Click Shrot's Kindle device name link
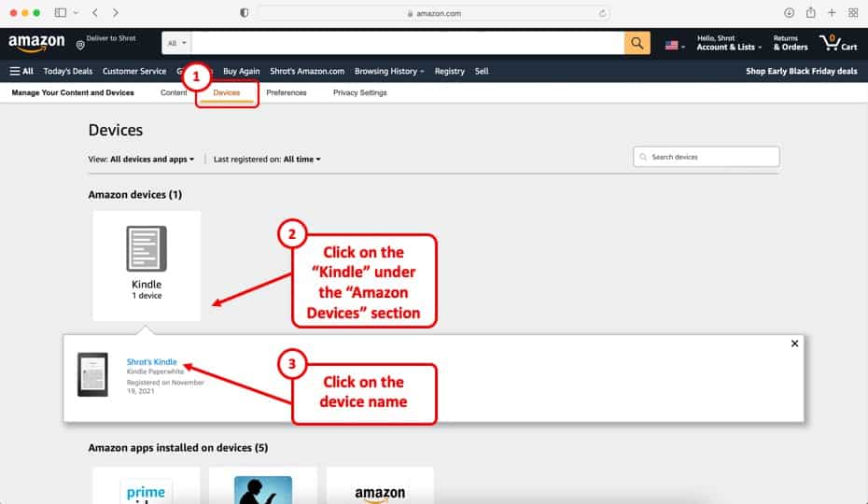Screen dimensions: 868x504 (x=152, y=361)
